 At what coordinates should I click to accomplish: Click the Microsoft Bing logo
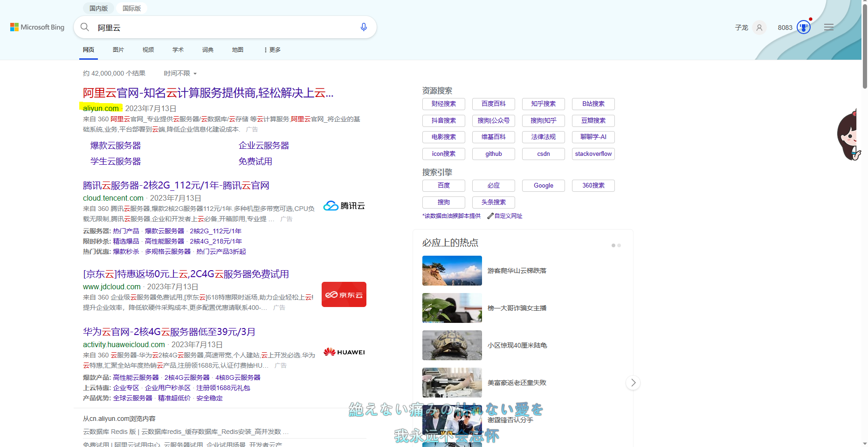pyautogui.click(x=37, y=28)
